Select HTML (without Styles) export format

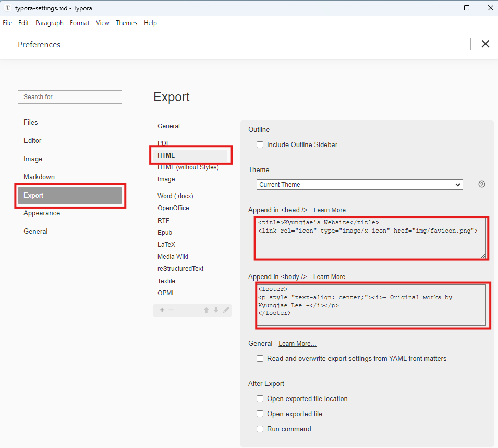[188, 167]
